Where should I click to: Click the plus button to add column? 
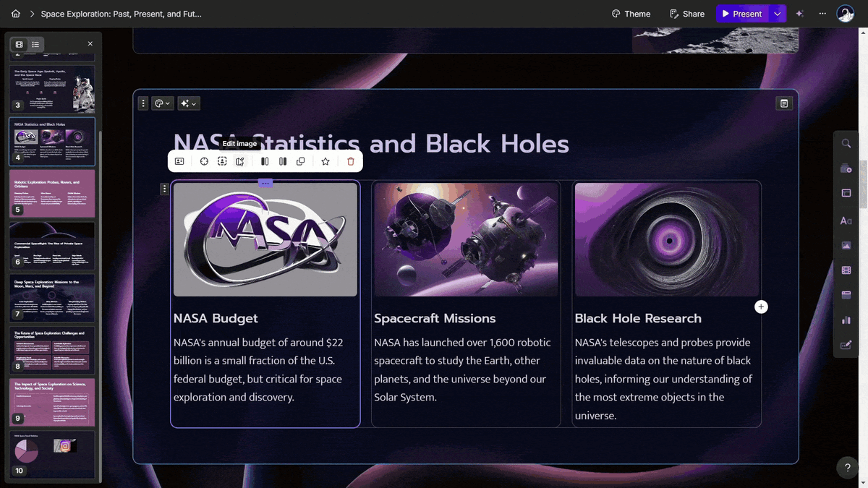coord(761,307)
